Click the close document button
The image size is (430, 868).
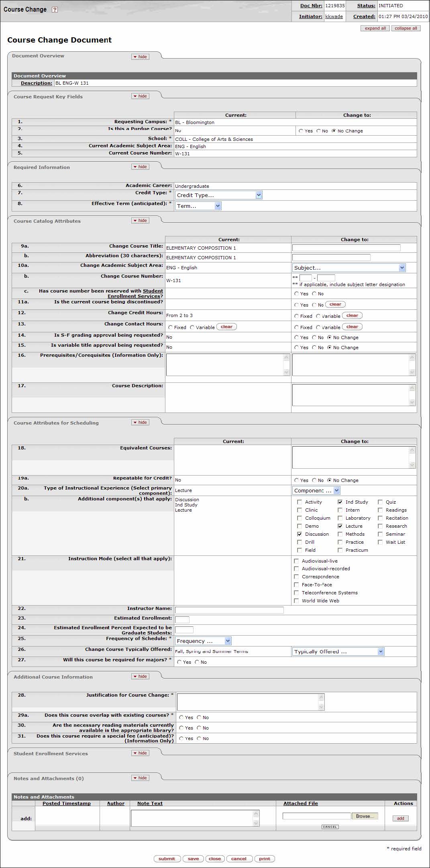[215, 859]
